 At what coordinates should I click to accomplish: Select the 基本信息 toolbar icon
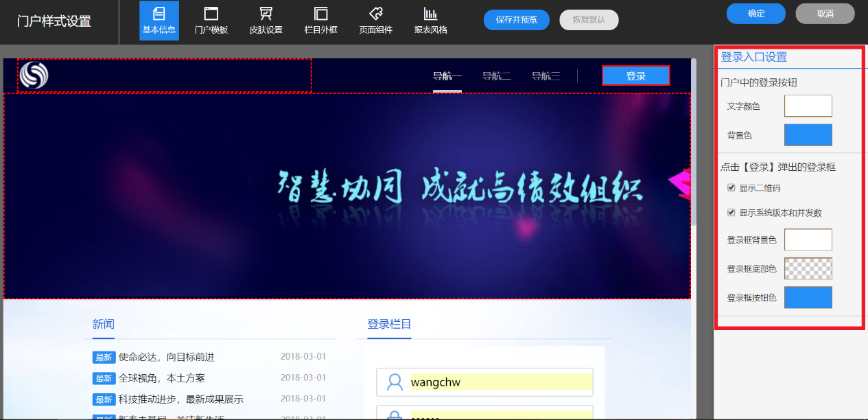point(159,21)
